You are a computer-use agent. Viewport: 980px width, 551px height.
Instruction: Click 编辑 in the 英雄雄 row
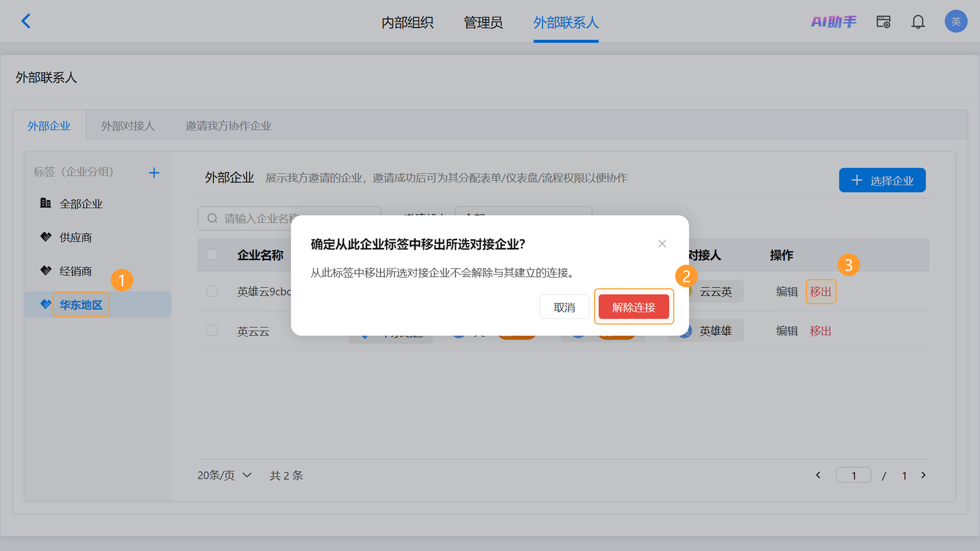point(787,331)
